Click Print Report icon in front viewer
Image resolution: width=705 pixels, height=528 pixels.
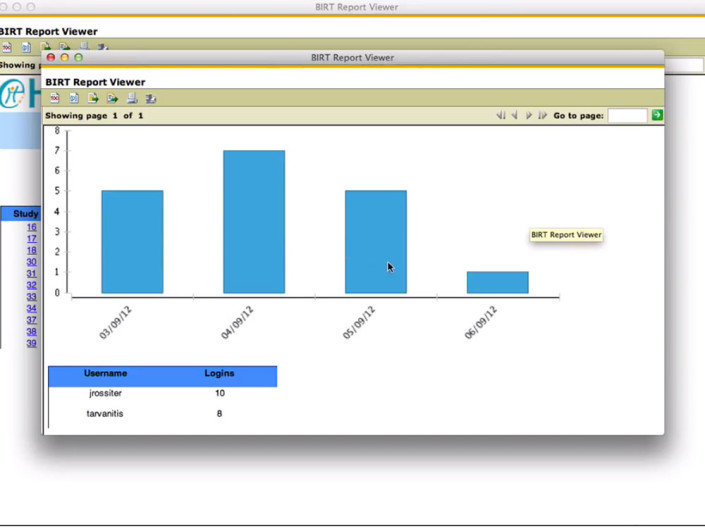(132, 98)
